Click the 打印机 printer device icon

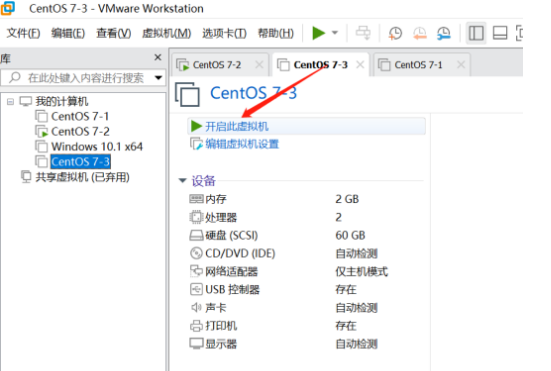[x=196, y=326]
